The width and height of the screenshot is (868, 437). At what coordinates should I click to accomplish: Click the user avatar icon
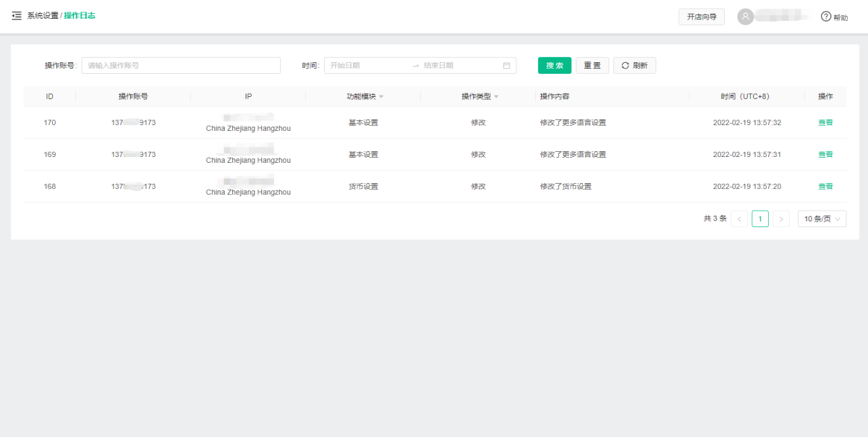click(745, 17)
